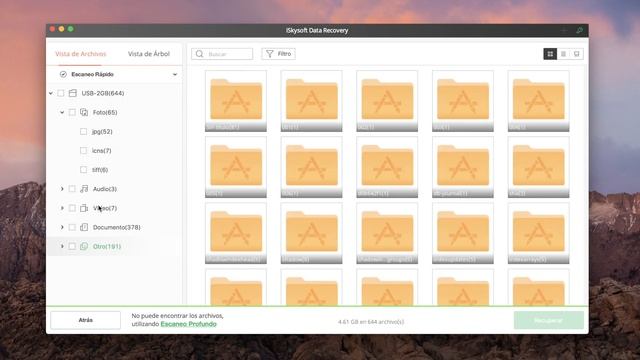This screenshot has height=360, width=640.
Task: Click the Otro category icon
Action: click(x=84, y=246)
